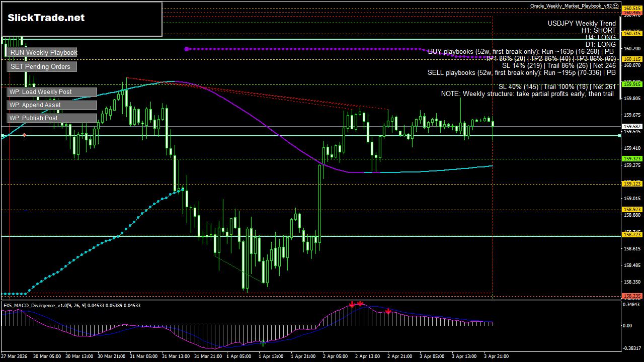Click the WP: Publish Post button
This screenshot has width=644, height=362.
52,118
